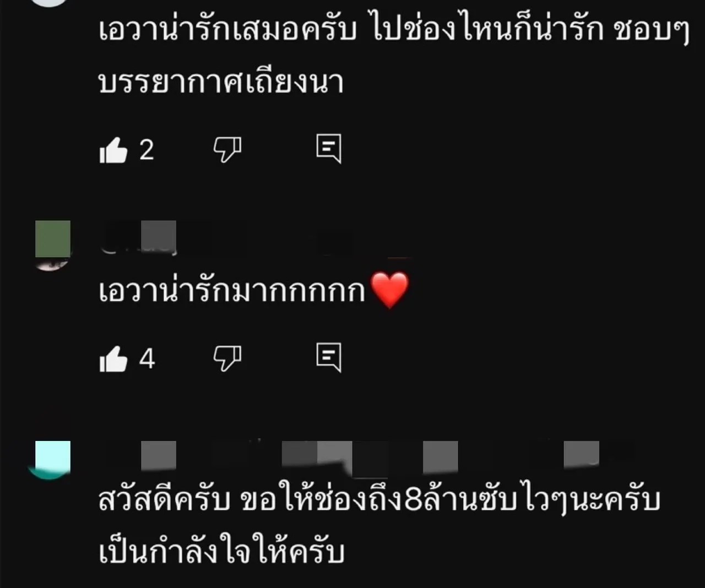
Task: Click the text เป็นกำลังใจให้ครับ
Action: pos(222,551)
